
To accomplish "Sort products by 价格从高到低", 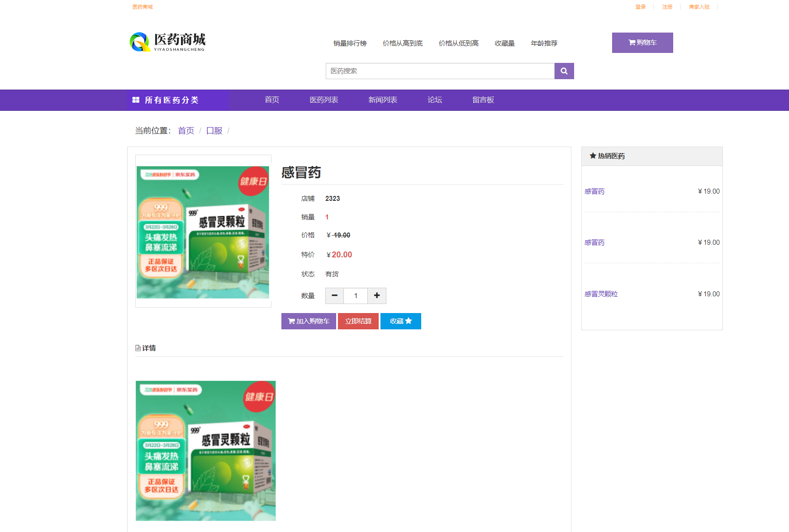I will tap(402, 43).
